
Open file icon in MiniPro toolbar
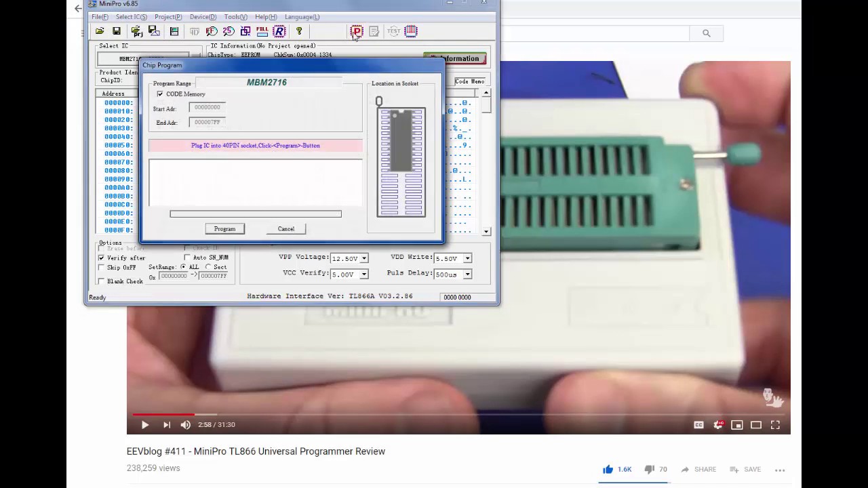[x=100, y=31]
